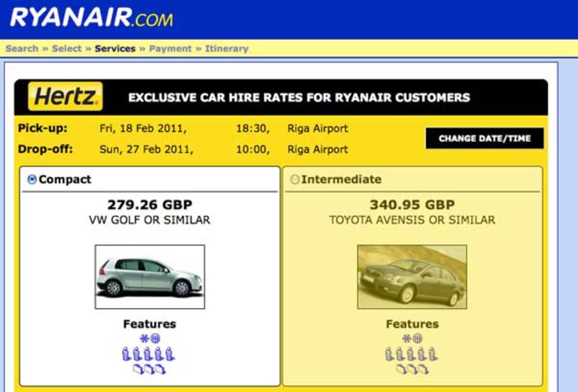
Task: Click the manual gearbox icon under Compact
Action: click(x=155, y=339)
